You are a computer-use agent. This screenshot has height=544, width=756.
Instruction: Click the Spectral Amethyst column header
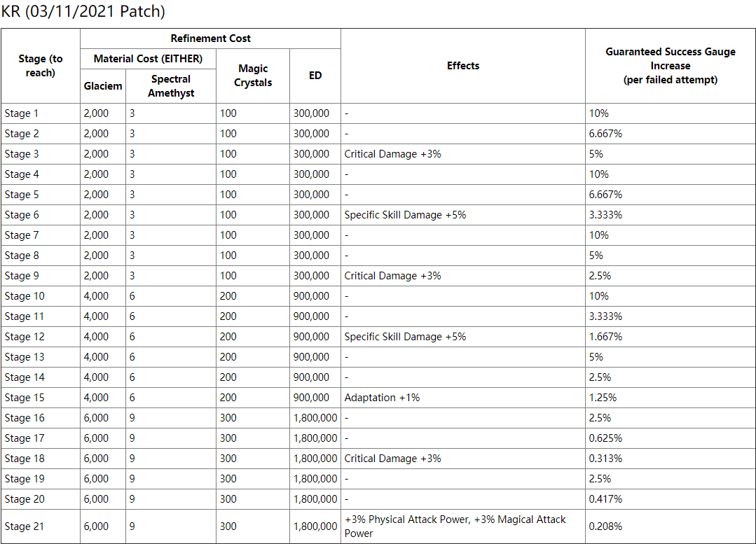click(171, 86)
